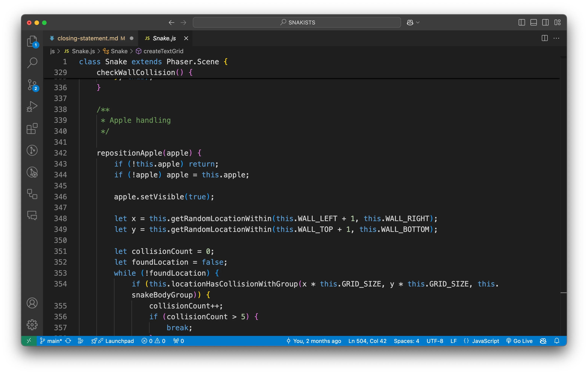Change indentation Spaces: 4
Screen dimensions: 588x374
click(406, 341)
